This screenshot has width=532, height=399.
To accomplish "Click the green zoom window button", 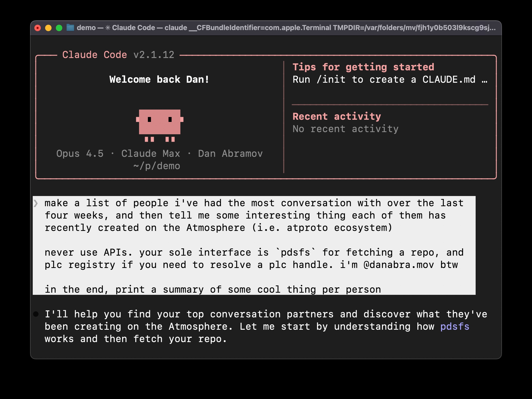I will (59, 28).
